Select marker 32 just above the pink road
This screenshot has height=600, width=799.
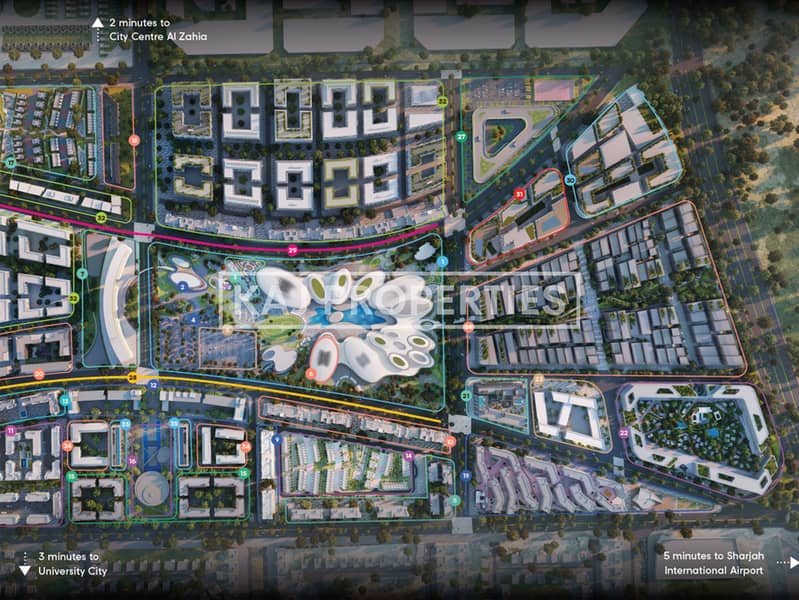tap(102, 218)
